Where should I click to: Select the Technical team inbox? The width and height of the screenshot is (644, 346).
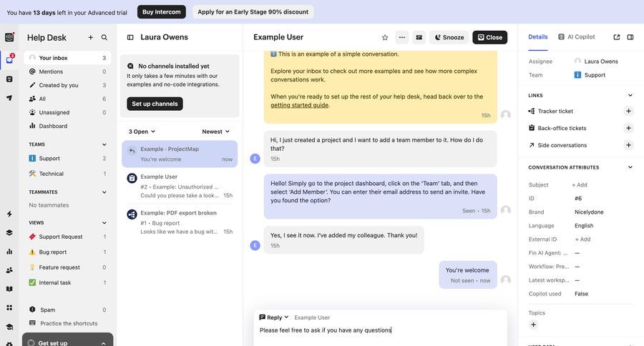pyautogui.click(x=67, y=174)
